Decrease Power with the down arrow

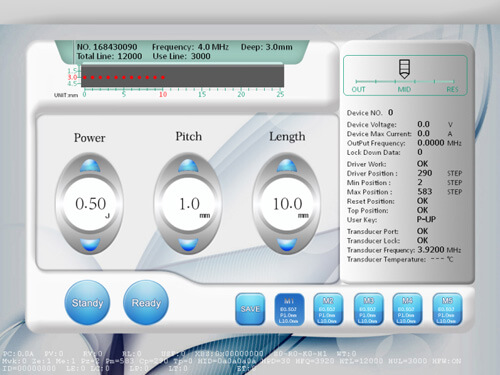click(x=90, y=244)
